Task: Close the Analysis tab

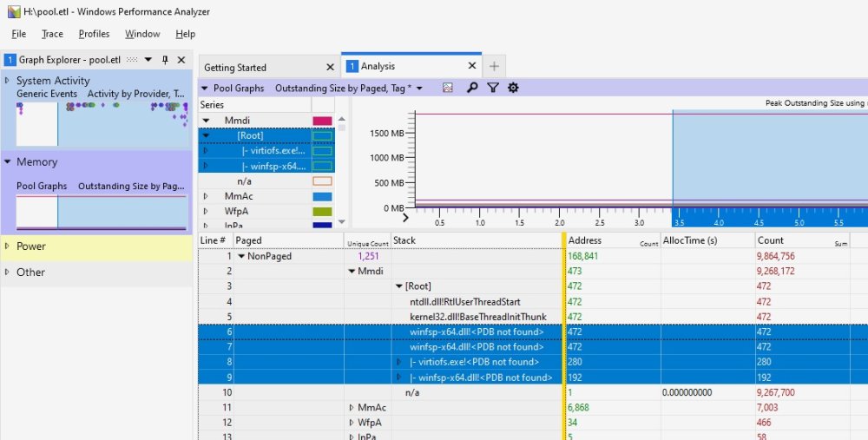Action: coord(471,66)
